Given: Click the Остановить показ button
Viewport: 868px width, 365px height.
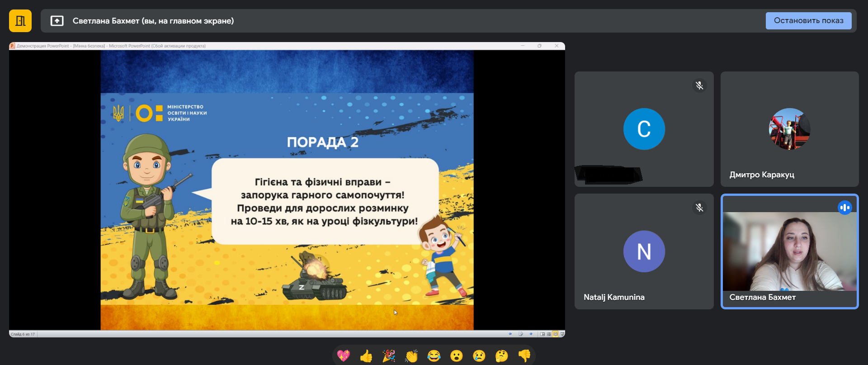Looking at the screenshot, I should pos(808,21).
